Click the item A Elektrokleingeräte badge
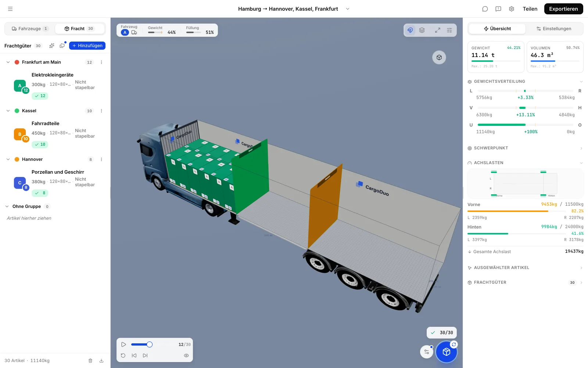 20,86
